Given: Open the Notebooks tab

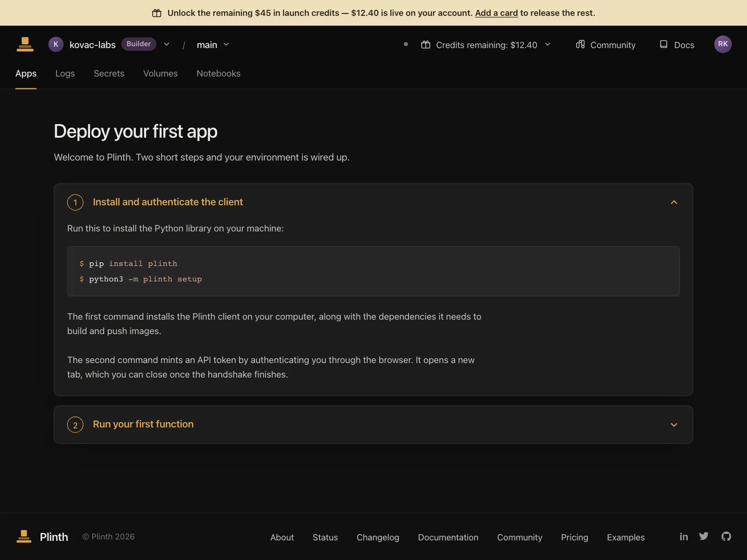Looking at the screenshot, I should (218, 73).
